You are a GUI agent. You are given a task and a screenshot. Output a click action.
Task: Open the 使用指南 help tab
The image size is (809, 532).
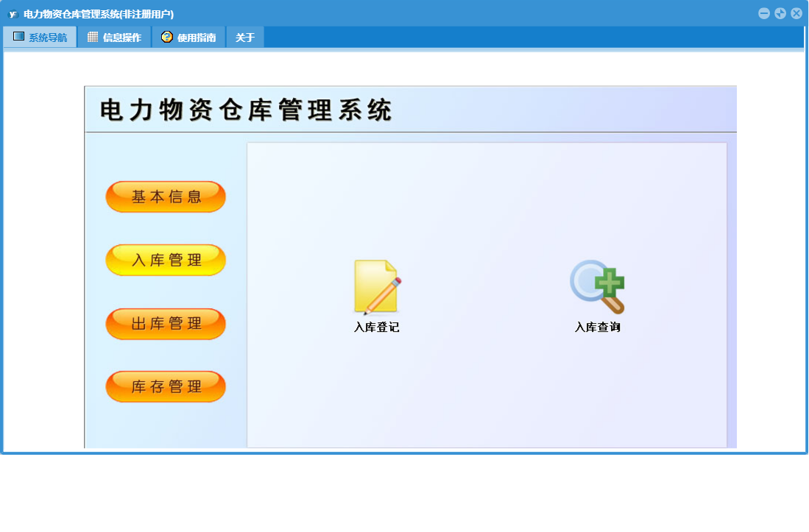pos(189,37)
